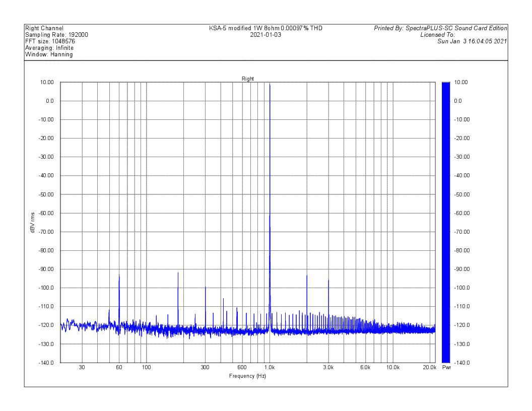Select the '2021-01-03' date under the title
Screen dimensions: 532x411
[x=265, y=35]
